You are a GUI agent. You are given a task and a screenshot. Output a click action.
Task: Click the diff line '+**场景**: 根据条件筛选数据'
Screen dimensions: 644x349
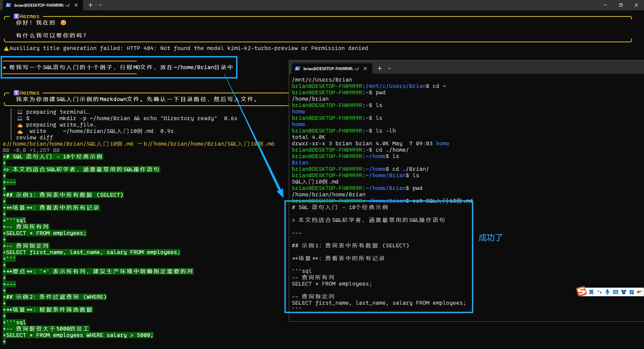(x=48, y=310)
